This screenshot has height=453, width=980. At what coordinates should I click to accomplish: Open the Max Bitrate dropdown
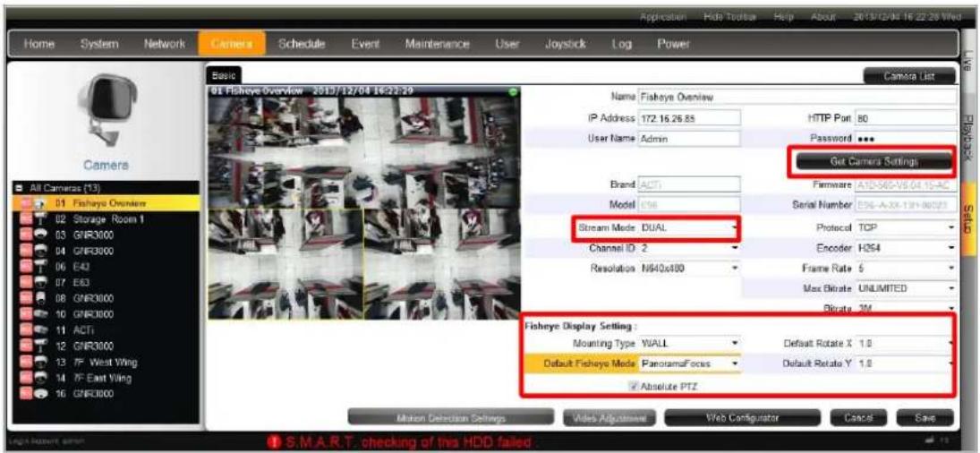click(x=906, y=288)
